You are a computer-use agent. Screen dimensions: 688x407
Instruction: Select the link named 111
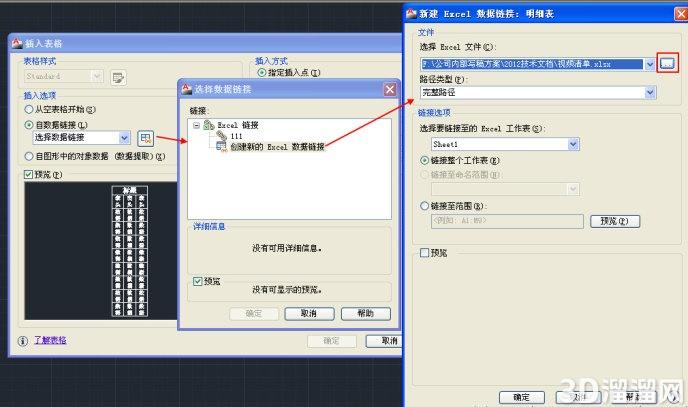[x=236, y=136]
